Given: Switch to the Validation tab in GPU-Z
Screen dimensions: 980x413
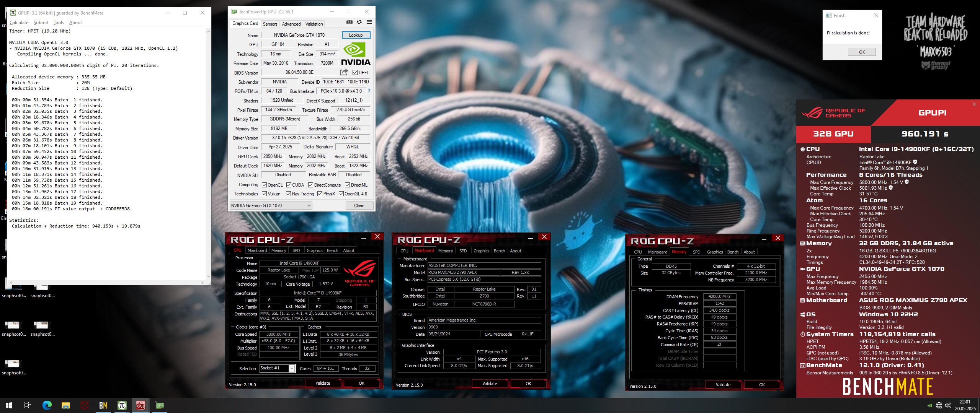Looking at the screenshot, I should pyautogui.click(x=314, y=24).
